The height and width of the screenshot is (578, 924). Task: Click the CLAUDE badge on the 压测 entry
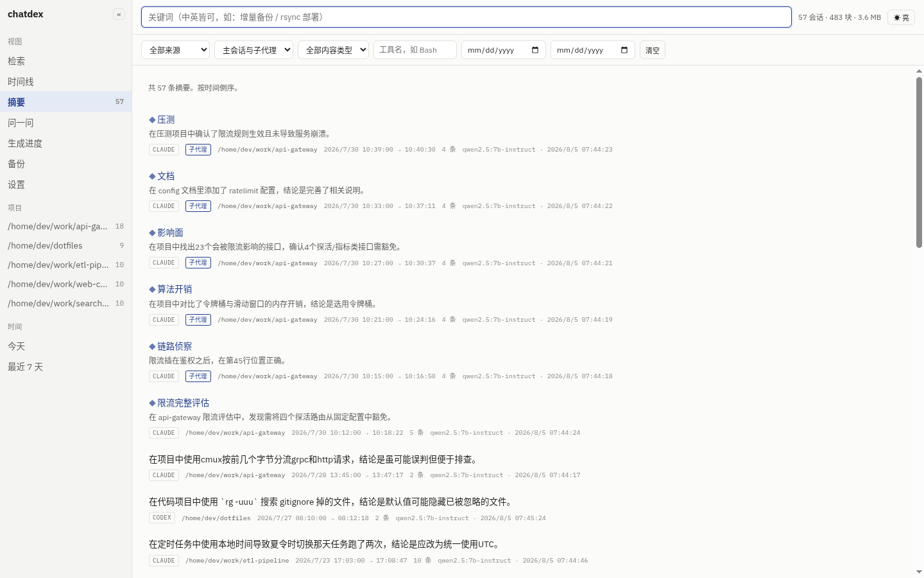click(x=164, y=150)
